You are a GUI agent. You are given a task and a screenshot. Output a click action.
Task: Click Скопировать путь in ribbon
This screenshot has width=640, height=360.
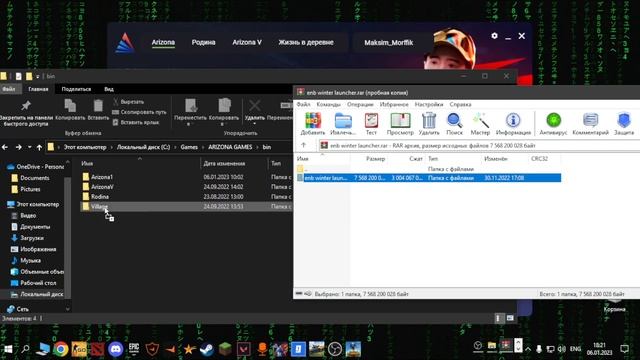pyautogui.click(x=139, y=112)
